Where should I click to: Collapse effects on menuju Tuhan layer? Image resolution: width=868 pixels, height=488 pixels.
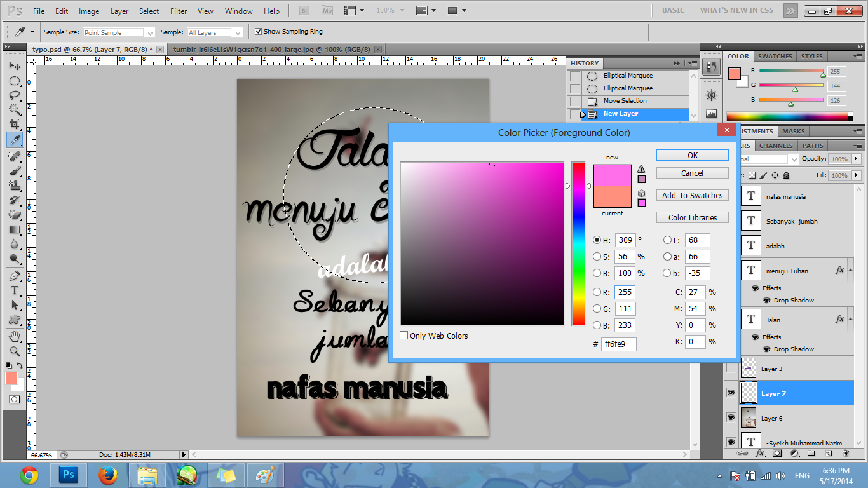[x=851, y=270]
